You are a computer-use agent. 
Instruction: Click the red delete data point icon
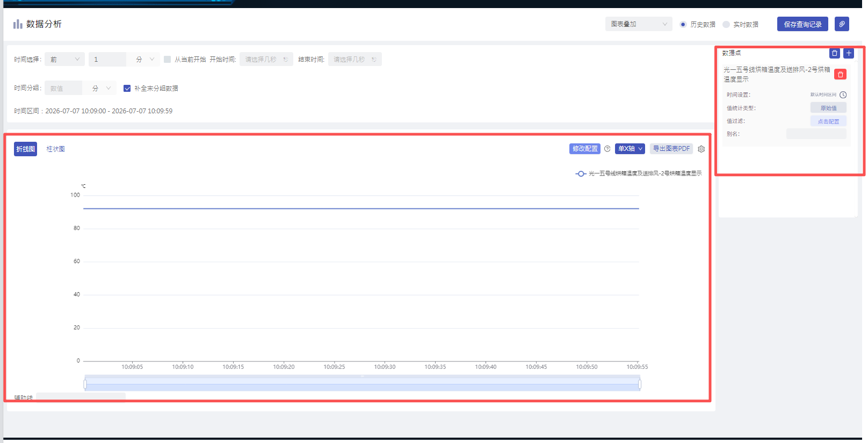coord(841,75)
